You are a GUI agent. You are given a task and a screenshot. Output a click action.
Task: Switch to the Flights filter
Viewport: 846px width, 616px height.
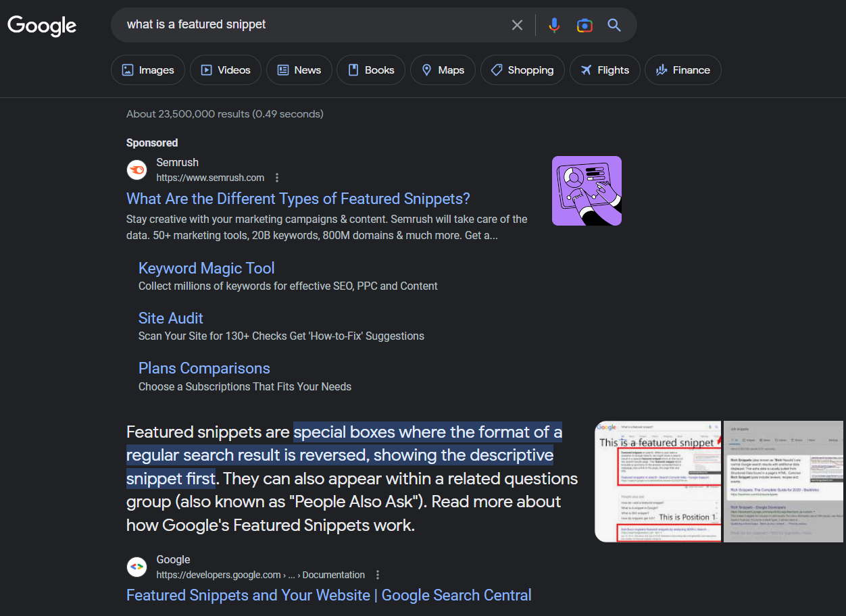click(605, 70)
